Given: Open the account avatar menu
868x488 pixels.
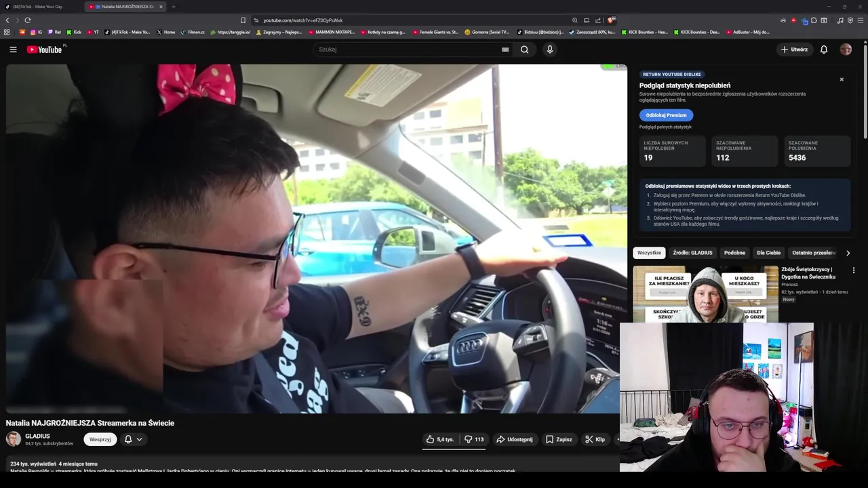Looking at the screenshot, I should 846,49.
